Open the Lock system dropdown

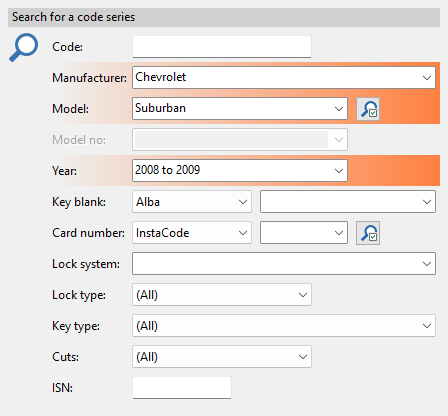pyautogui.click(x=284, y=264)
